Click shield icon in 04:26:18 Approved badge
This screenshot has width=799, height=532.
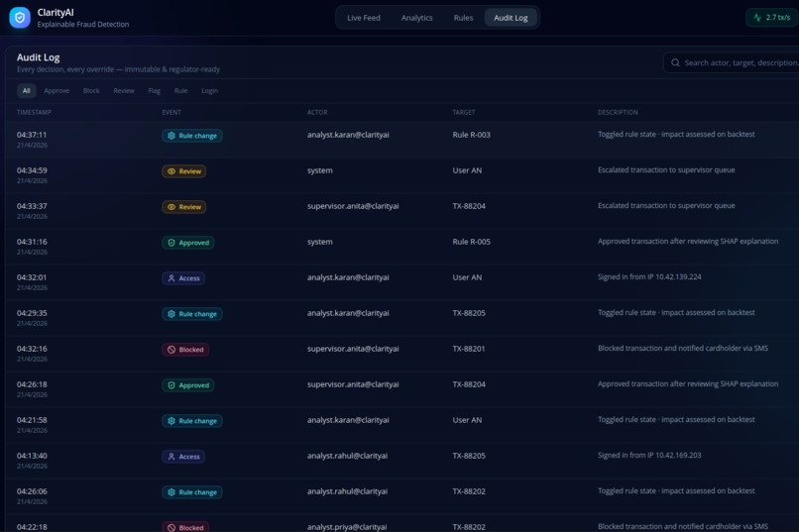[x=171, y=384]
